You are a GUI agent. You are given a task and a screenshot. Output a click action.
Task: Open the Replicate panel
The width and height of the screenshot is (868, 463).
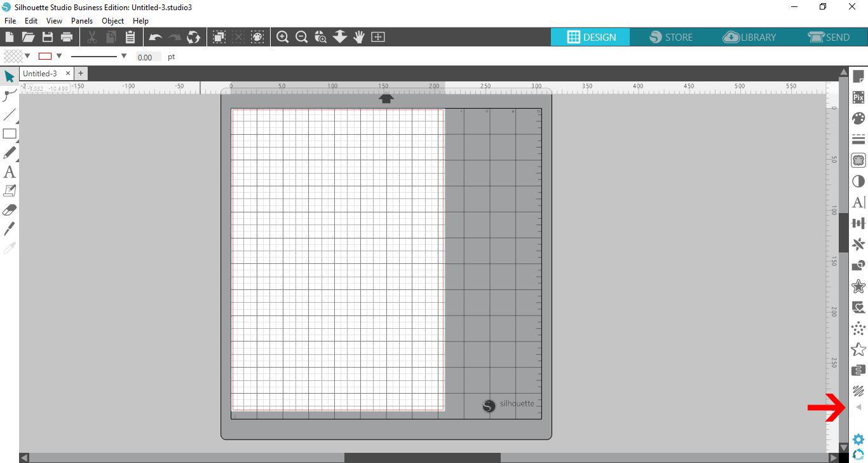click(858, 244)
